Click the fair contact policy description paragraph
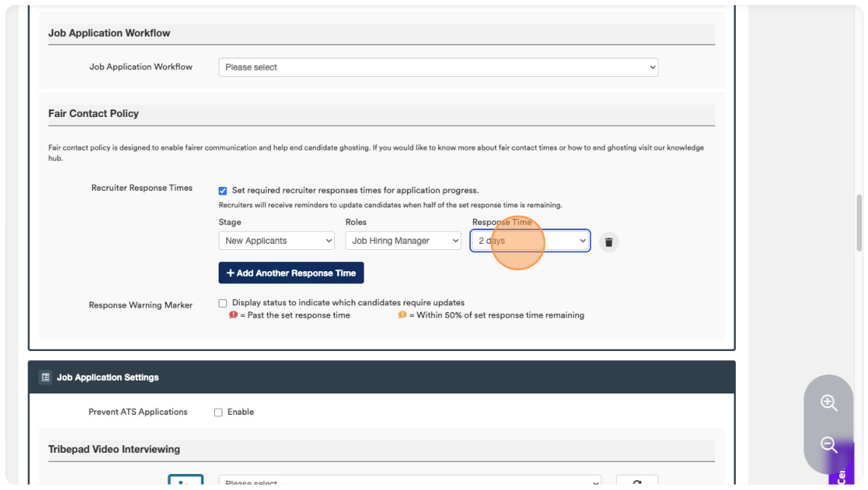The height and width of the screenshot is (490, 868). pos(376,153)
